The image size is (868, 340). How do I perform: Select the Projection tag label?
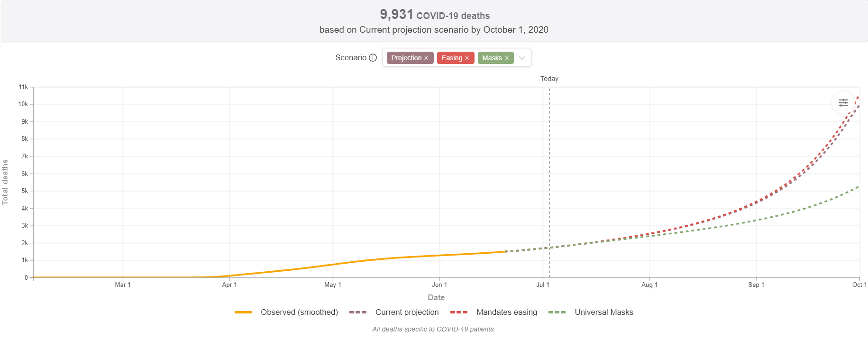(406, 58)
